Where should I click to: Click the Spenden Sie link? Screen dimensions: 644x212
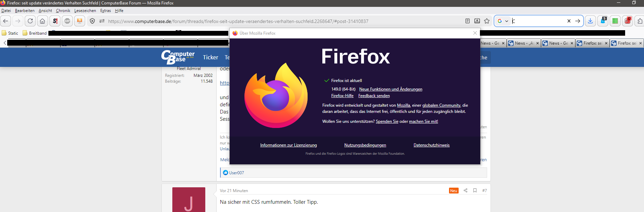click(x=387, y=121)
